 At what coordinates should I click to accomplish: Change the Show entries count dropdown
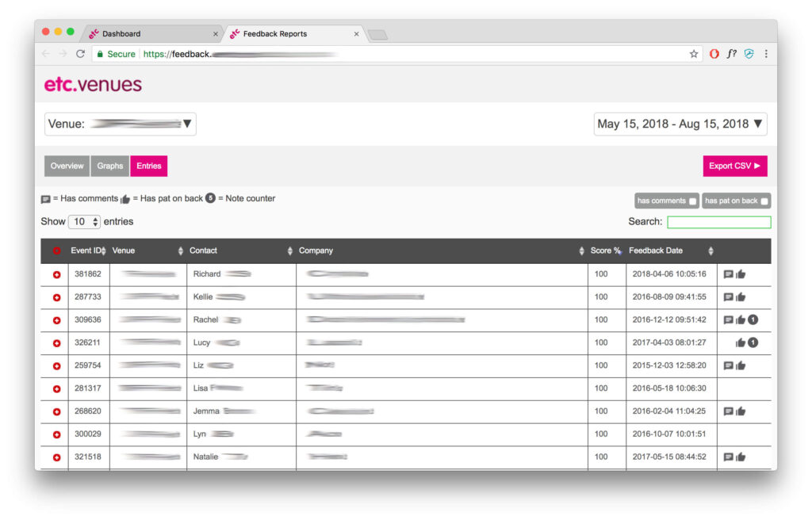(x=84, y=222)
